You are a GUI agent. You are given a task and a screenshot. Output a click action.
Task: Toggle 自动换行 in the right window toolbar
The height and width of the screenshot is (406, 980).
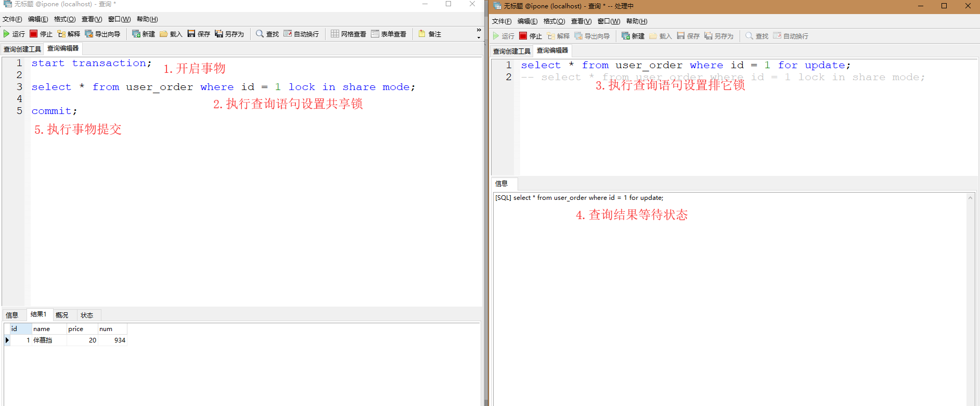pos(791,36)
